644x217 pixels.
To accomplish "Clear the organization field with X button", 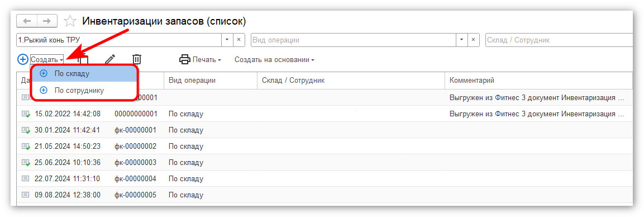I will (239, 40).
